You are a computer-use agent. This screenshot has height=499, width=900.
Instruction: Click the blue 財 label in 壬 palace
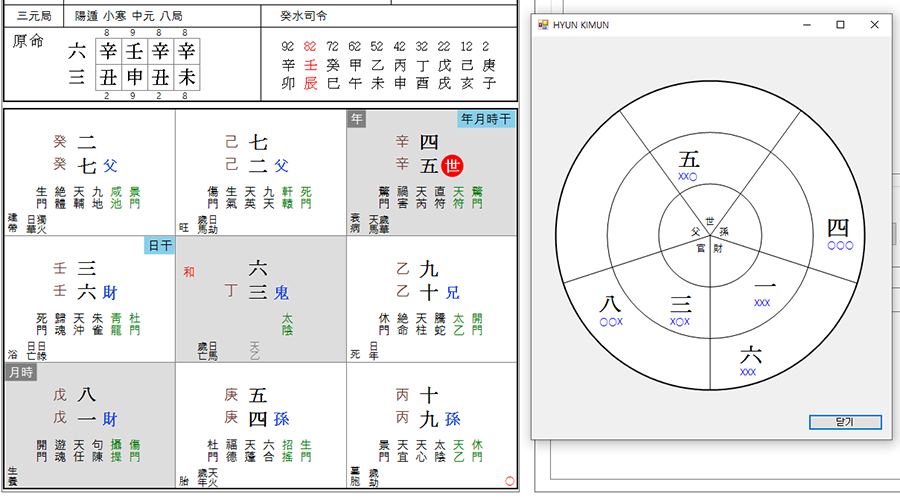(110, 293)
